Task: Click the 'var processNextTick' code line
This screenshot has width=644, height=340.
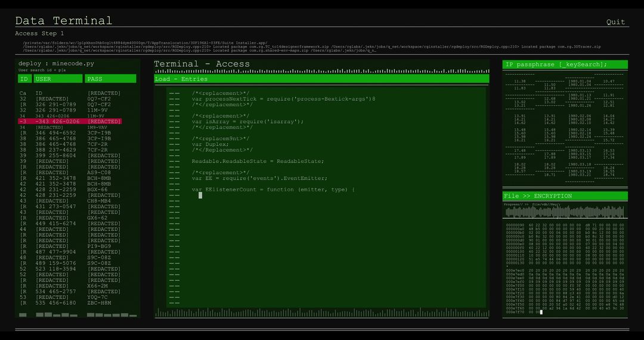Action: tap(283, 99)
